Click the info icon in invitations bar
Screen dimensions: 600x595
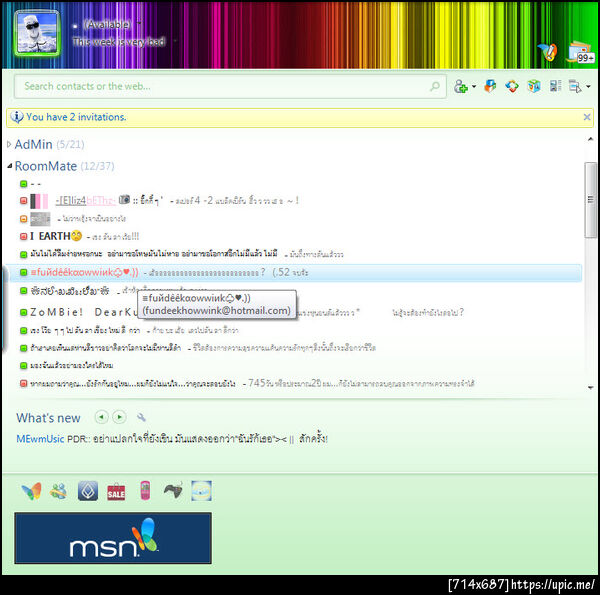click(x=16, y=117)
